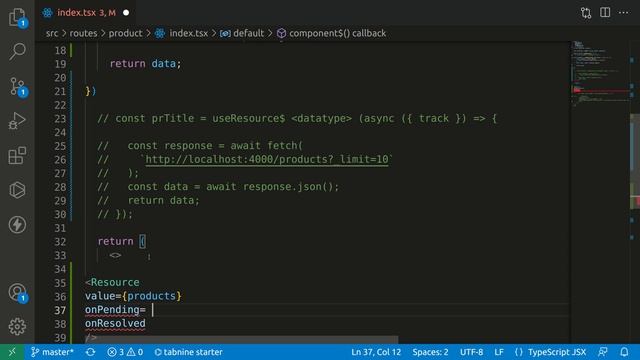This screenshot has width=640, height=360.
Task: Click the 'onResolved' attribute text
Action: [115, 323]
